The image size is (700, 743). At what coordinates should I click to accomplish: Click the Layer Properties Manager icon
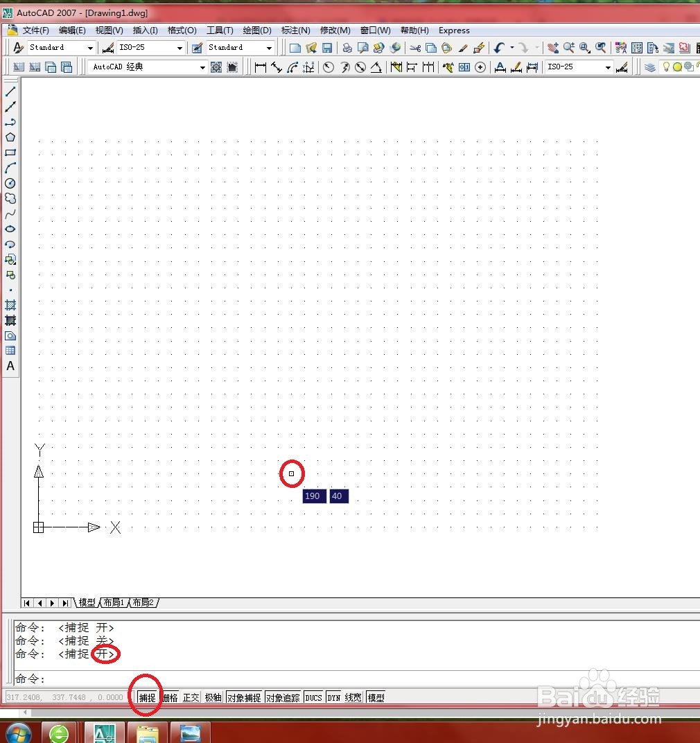[650, 67]
